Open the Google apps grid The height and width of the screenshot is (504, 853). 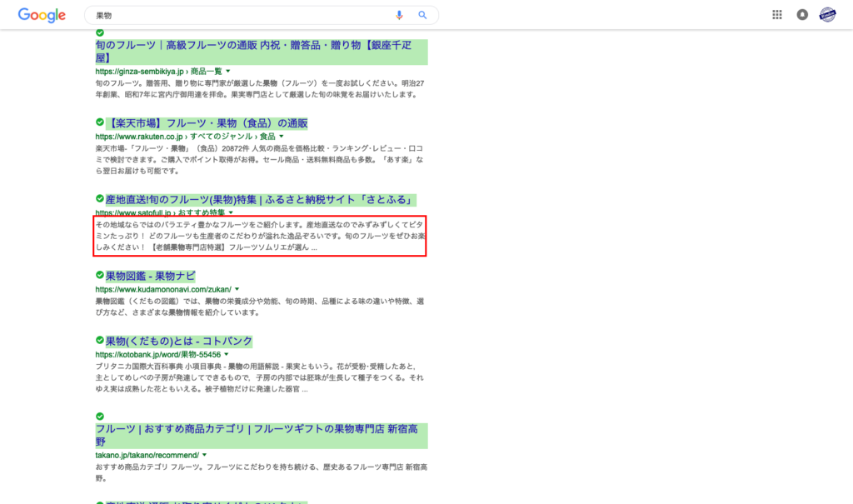(x=777, y=15)
